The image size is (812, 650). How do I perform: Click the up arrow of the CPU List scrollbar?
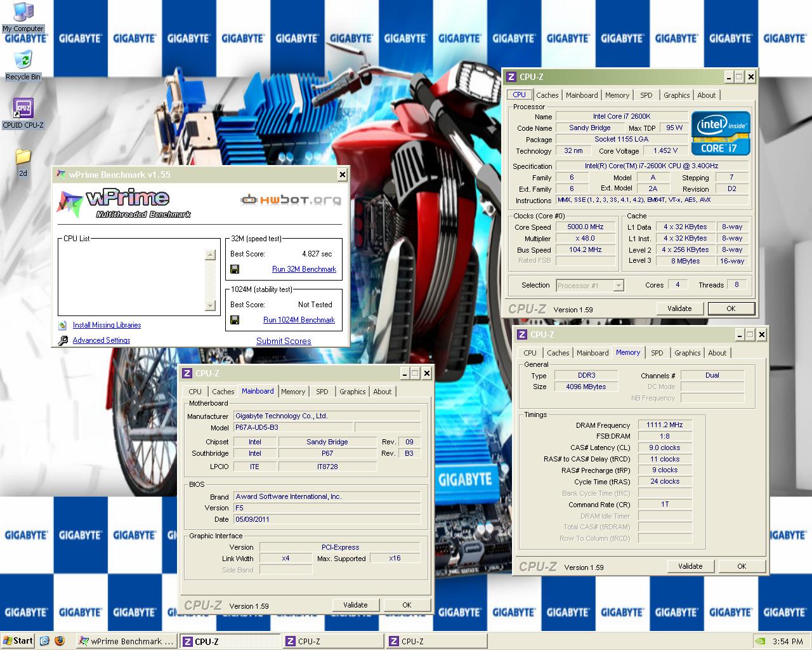tap(211, 255)
